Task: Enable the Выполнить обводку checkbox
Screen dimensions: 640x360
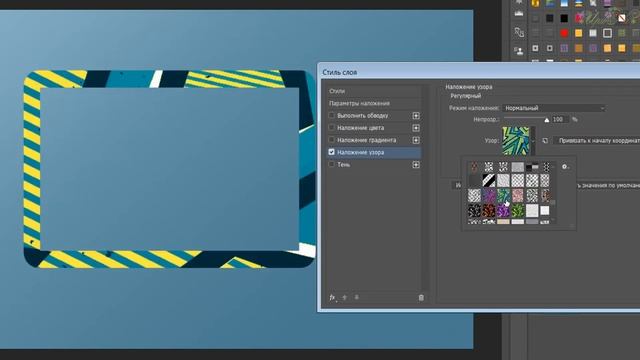Action: pos(331,116)
